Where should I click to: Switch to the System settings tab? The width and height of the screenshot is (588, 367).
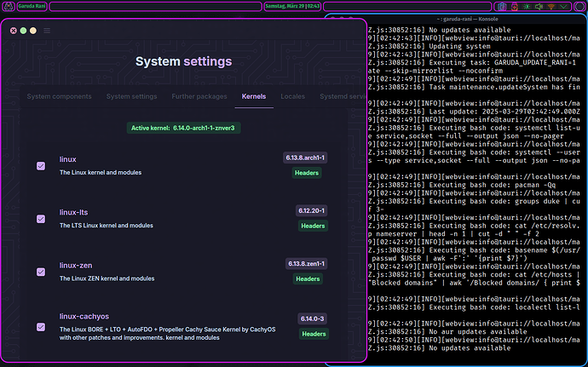[131, 96]
